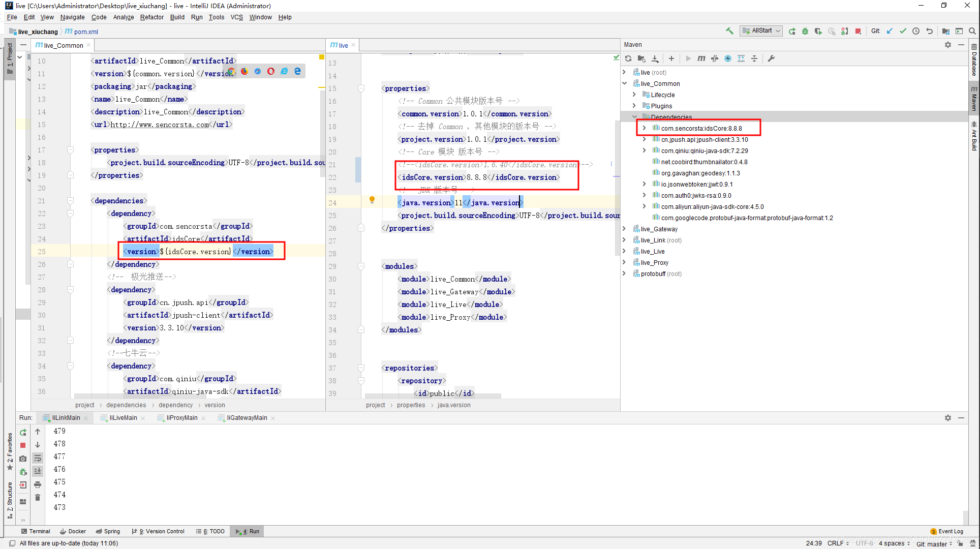Click Print icon in Run panel
The image size is (980, 549).
pos(38,484)
